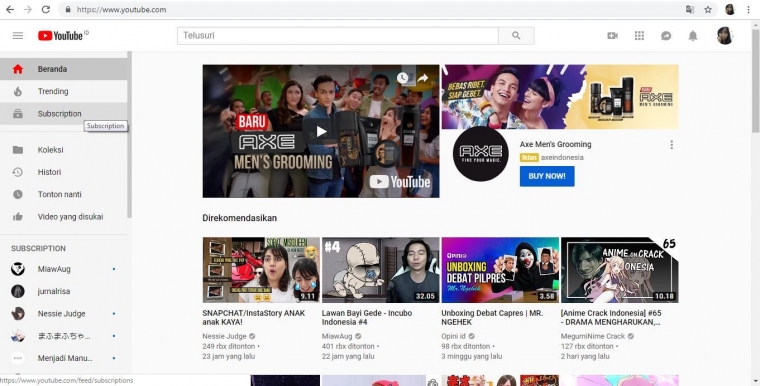Open Lawan Bayi Gede video thumbnail
Image resolution: width=760 pixels, height=386 pixels.
coord(380,270)
